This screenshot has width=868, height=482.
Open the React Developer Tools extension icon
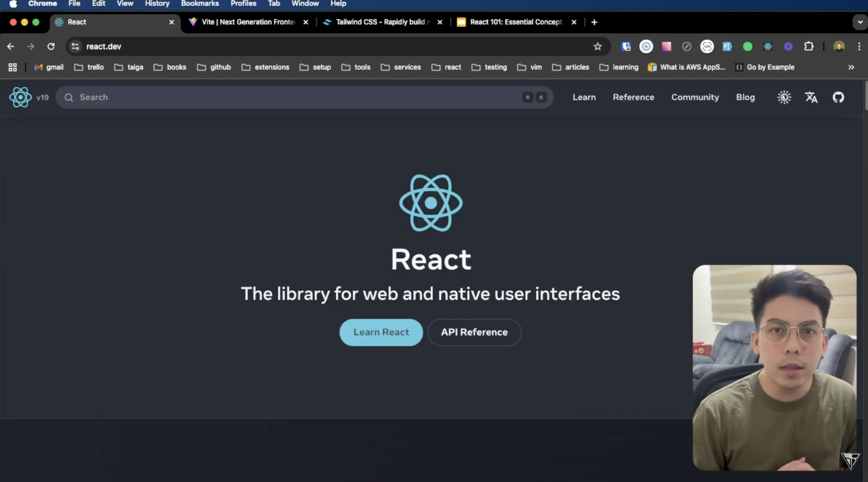coord(768,47)
